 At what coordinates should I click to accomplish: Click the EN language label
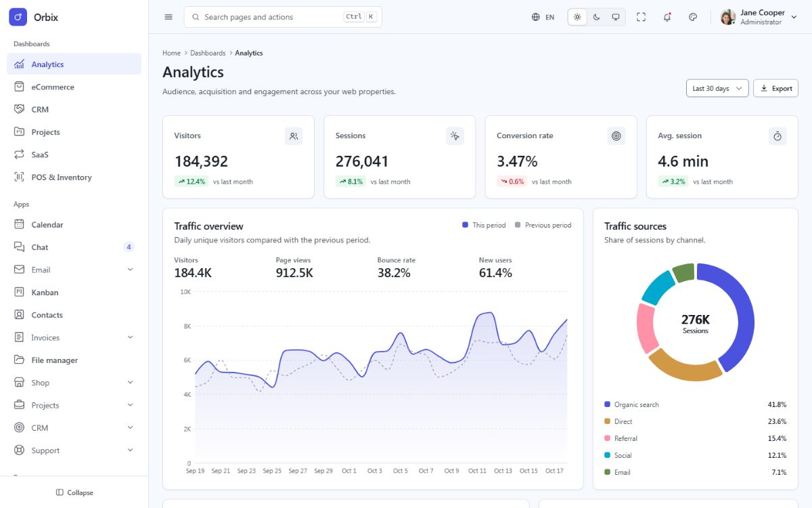pyautogui.click(x=550, y=18)
